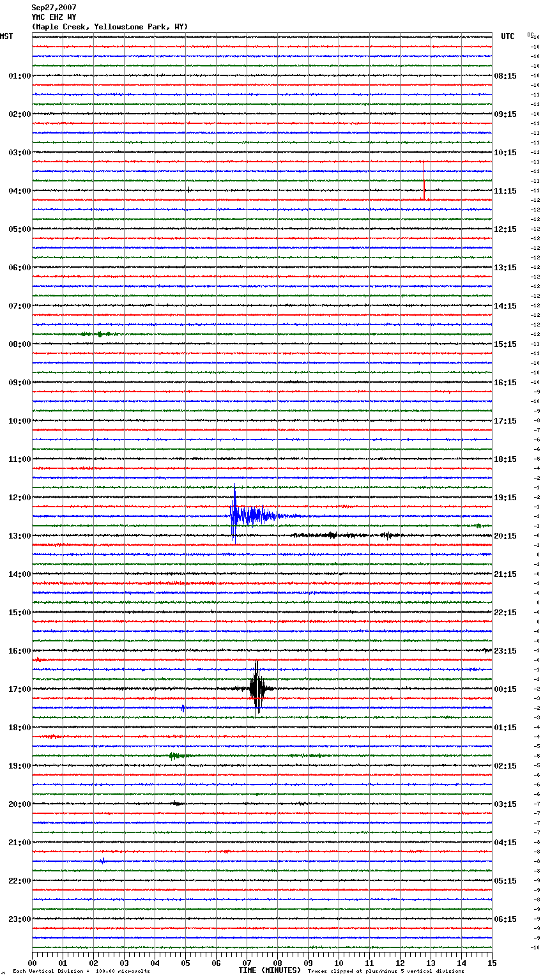Click the 03:15 UTC time label
The image size is (543, 980).
pos(505,804)
